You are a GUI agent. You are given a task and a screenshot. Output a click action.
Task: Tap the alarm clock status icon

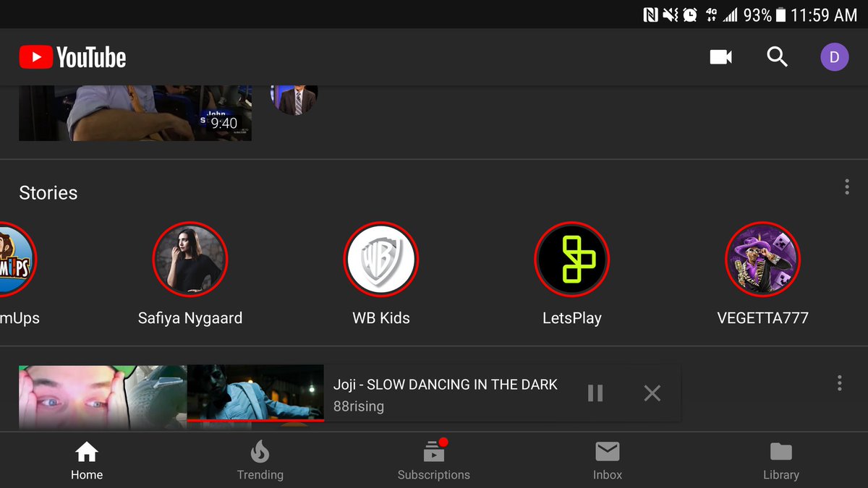689,14
